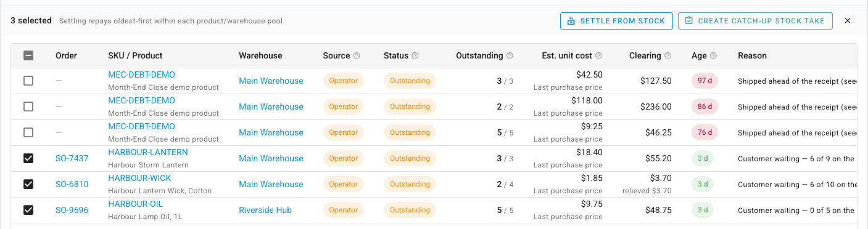Click the $127.50 clearing amount

(656, 81)
